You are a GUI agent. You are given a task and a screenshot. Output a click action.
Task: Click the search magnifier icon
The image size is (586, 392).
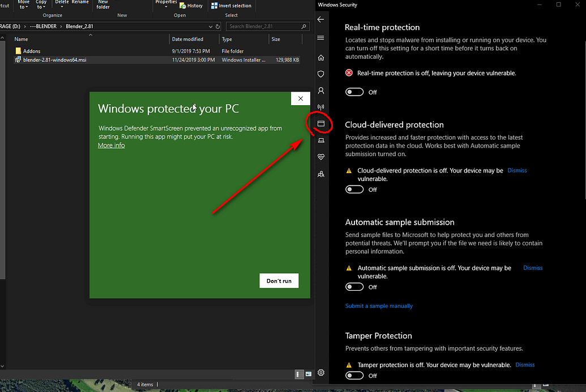pos(303,27)
